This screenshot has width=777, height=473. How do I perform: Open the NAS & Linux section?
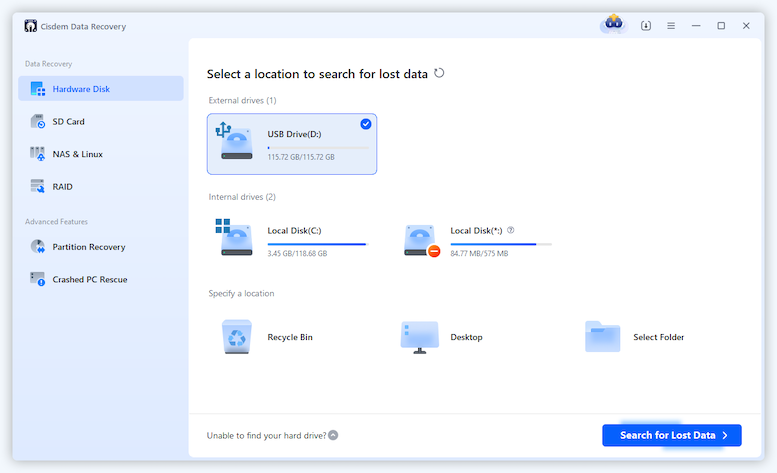click(x=77, y=154)
